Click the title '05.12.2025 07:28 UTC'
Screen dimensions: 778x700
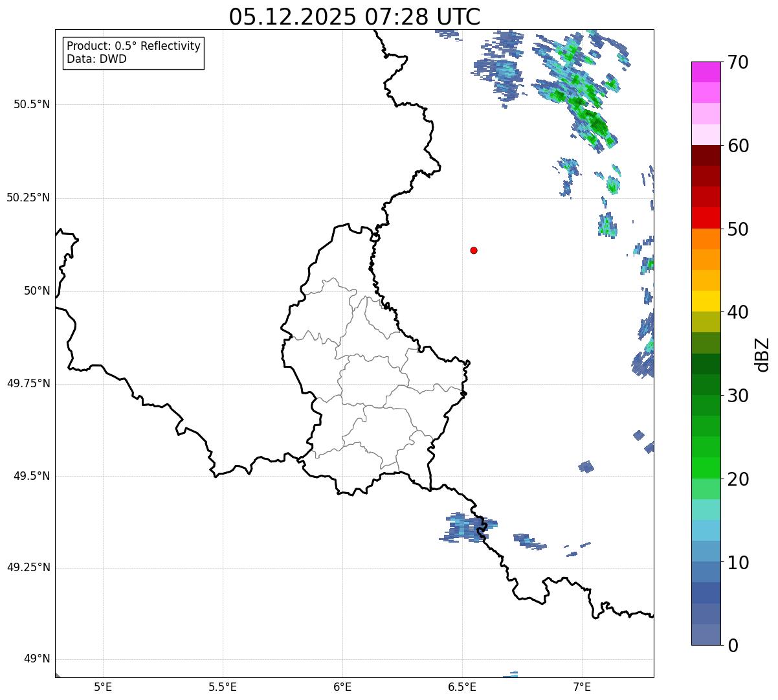click(x=355, y=17)
